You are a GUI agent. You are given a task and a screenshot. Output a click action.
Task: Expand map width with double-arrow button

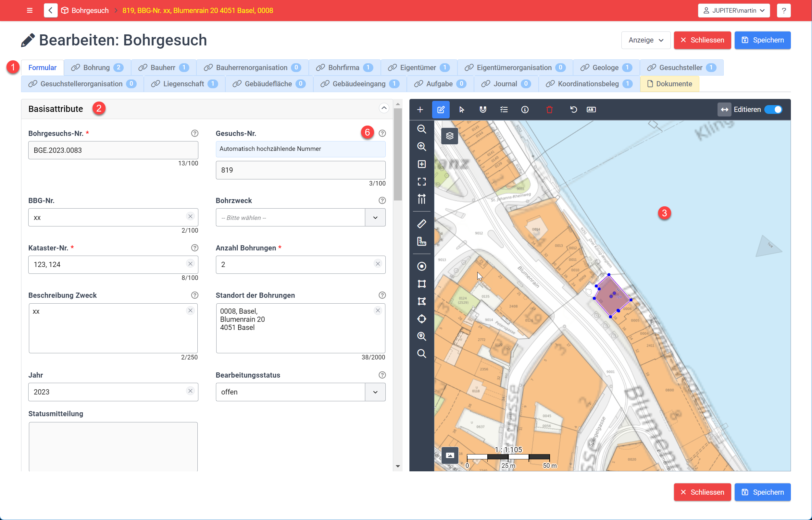724,109
